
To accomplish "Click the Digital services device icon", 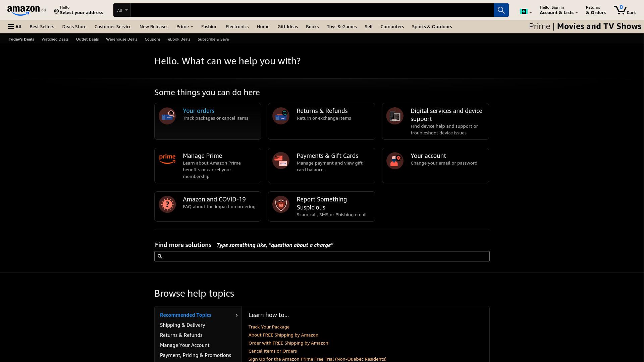I will (395, 116).
